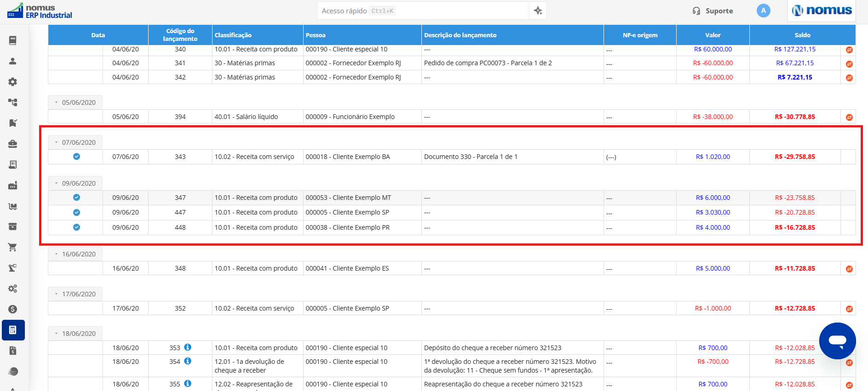The image size is (868, 391).
Task: Open the person profile sidebar icon
Action: pyautogui.click(x=13, y=61)
